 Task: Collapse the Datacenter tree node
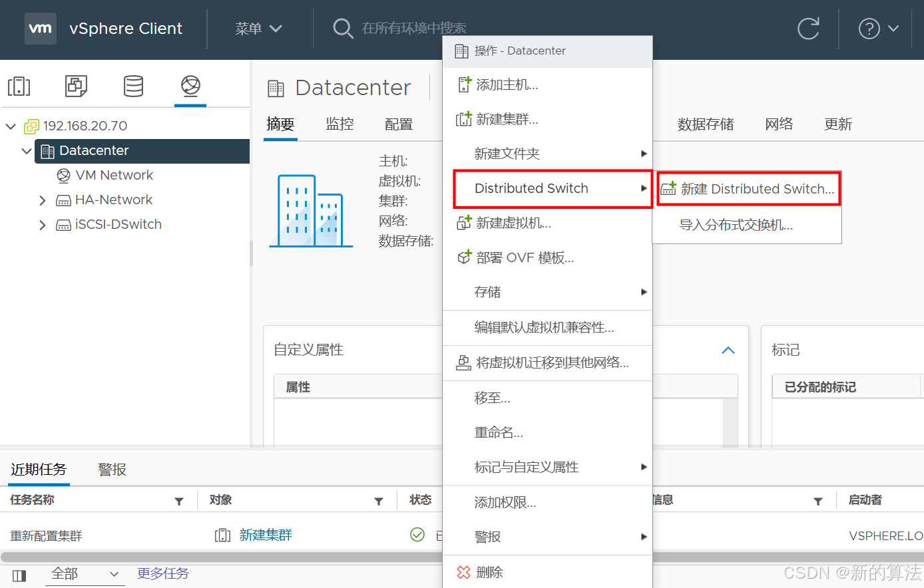pyautogui.click(x=27, y=151)
